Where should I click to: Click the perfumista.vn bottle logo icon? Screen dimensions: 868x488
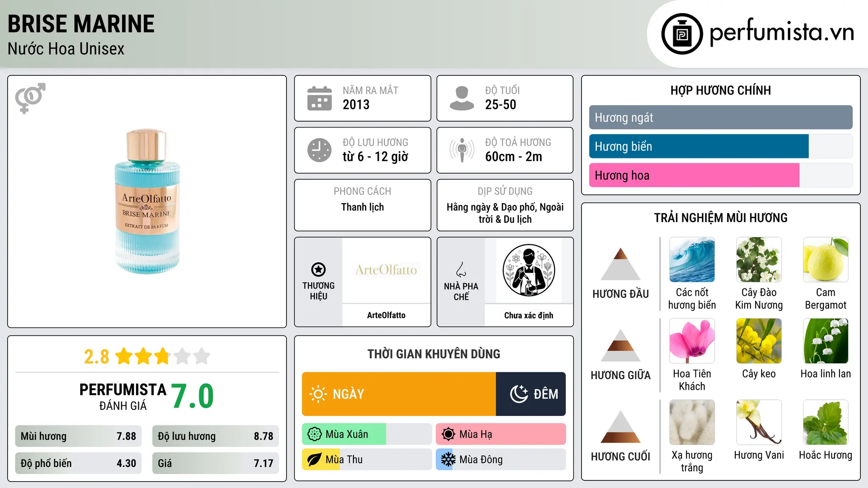pyautogui.click(x=682, y=34)
